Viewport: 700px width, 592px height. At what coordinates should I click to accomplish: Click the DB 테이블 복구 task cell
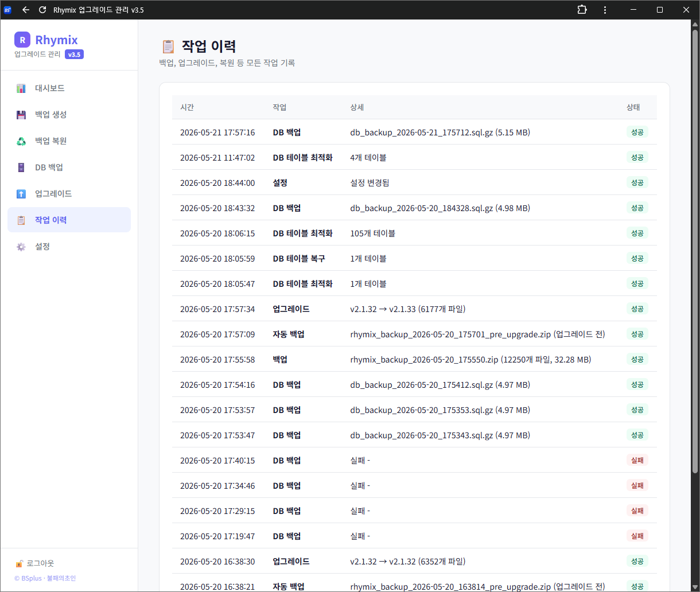(x=299, y=259)
